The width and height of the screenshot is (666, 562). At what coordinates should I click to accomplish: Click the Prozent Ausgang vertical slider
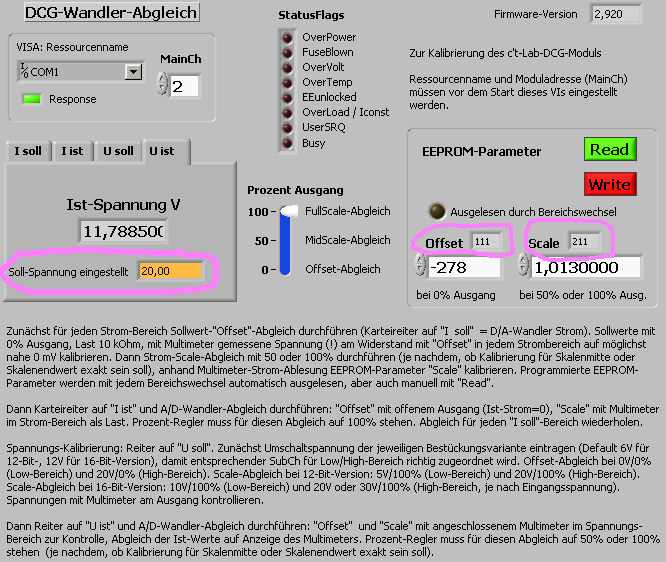coord(288,240)
